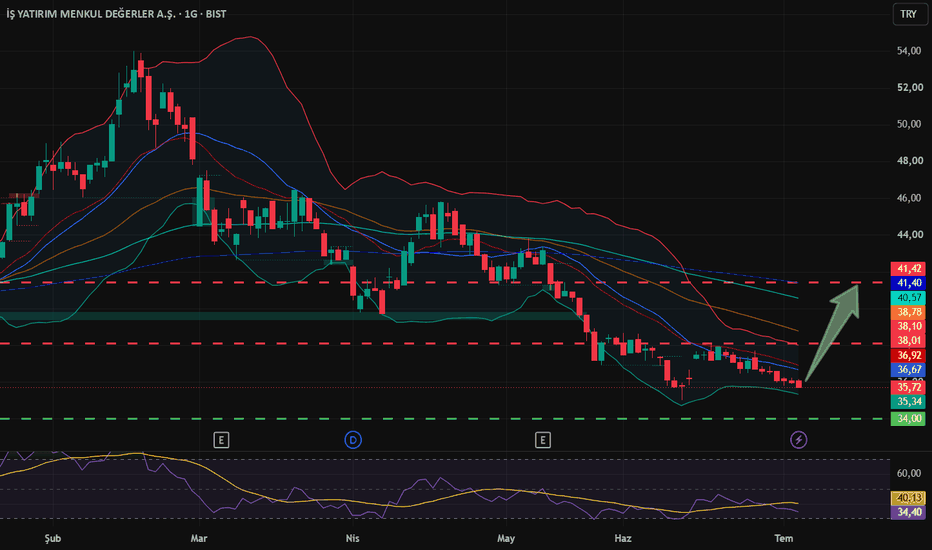Select the teal 40,57 price label
Image resolution: width=932 pixels, height=550 pixels.
pyautogui.click(x=908, y=297)
